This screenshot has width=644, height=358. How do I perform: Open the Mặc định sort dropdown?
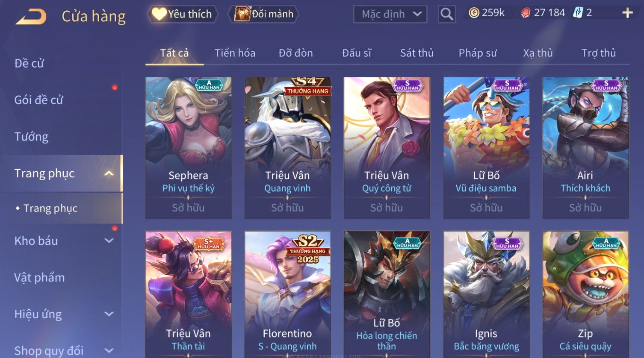tap(390, 14)
